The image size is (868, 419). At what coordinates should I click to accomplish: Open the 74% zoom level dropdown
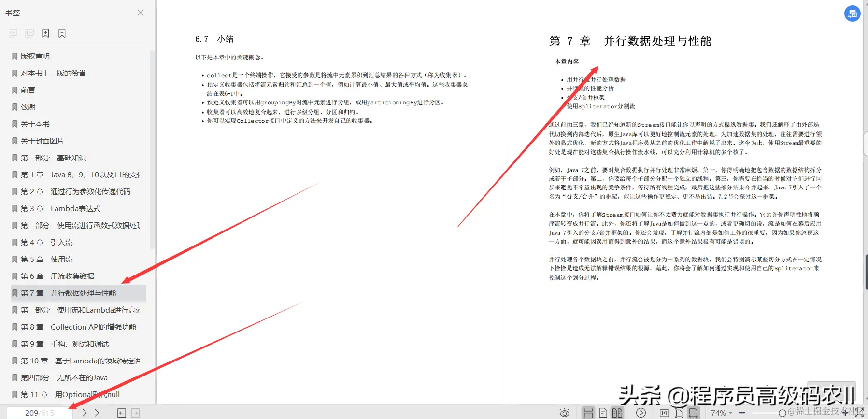pyautogui.click(x=721, y=413)
